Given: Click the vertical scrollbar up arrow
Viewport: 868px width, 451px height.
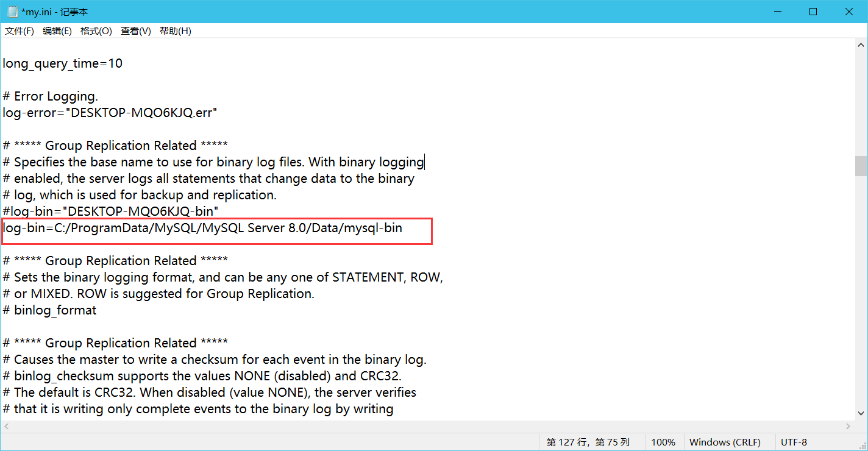Looking at the screenshot, I should 860,45.
